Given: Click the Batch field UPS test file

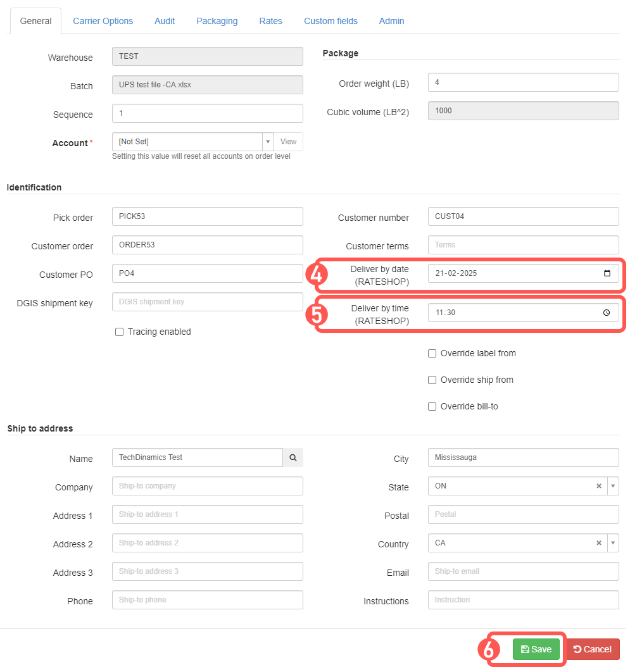Looking at the screenshot, I should 208,85.
